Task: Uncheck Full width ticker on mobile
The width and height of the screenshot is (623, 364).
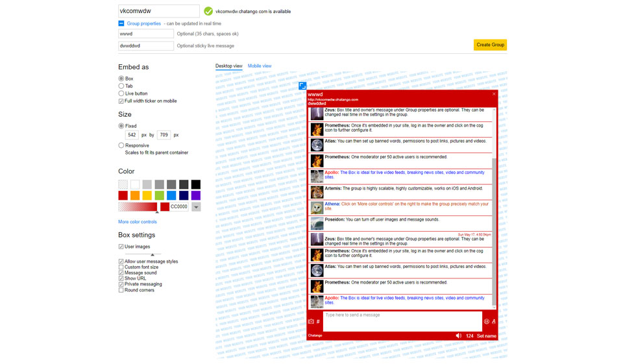Action: coord(121,101)
